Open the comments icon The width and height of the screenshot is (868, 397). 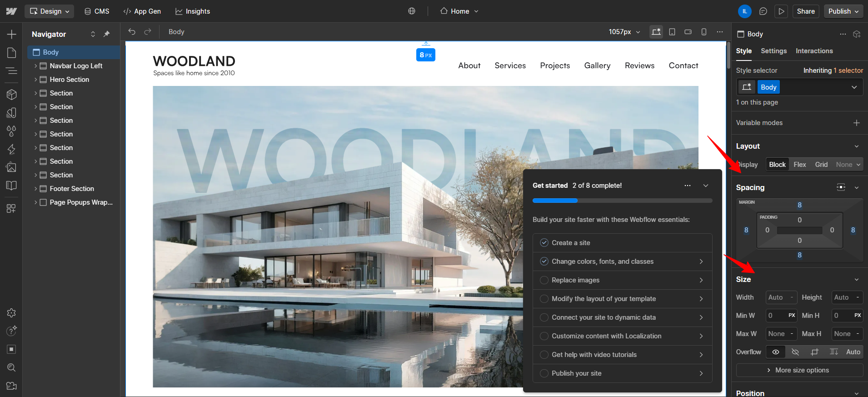pos(763,11)
